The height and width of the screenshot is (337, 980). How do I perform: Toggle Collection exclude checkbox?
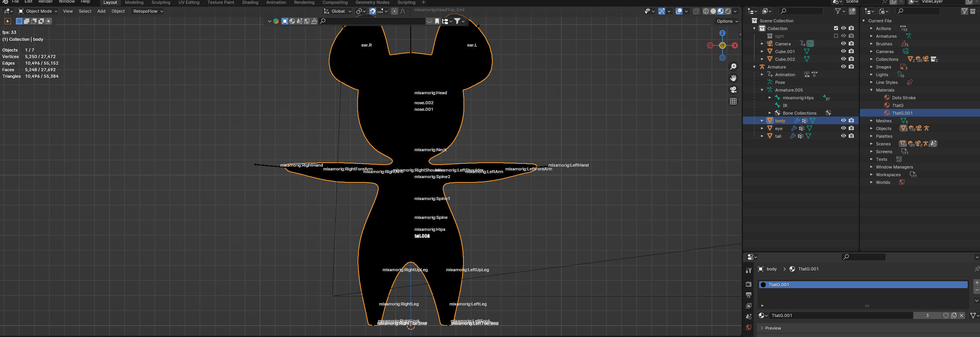(836, 28)
